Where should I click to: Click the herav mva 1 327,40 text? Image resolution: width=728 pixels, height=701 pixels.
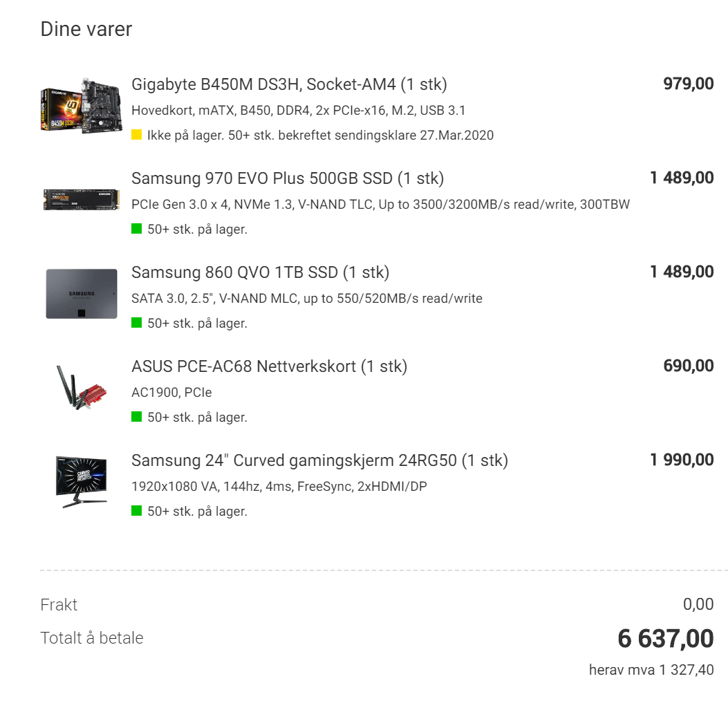coord(651,670)
